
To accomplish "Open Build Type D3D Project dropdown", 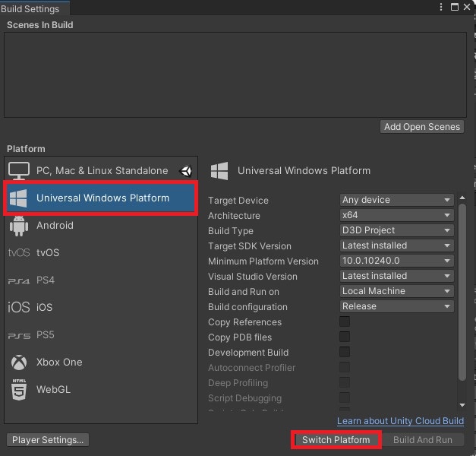I will click(x=397, y=230).
